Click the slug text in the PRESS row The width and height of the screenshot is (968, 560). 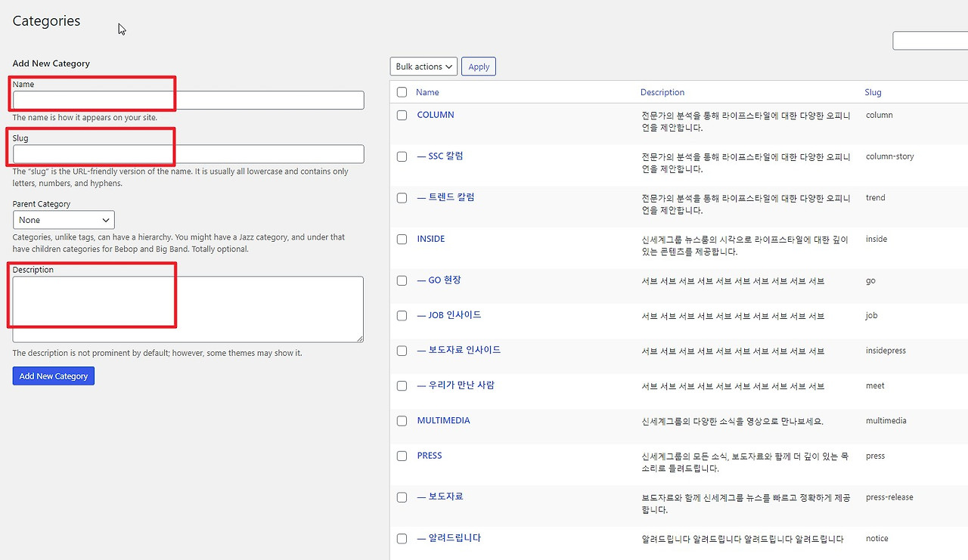pyautogui.click(x=875, y=456)
